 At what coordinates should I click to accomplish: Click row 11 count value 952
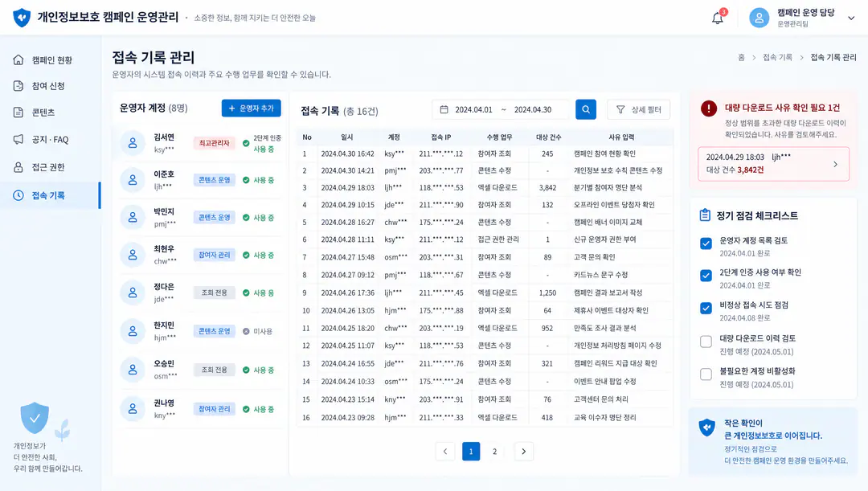click(547, 328)
